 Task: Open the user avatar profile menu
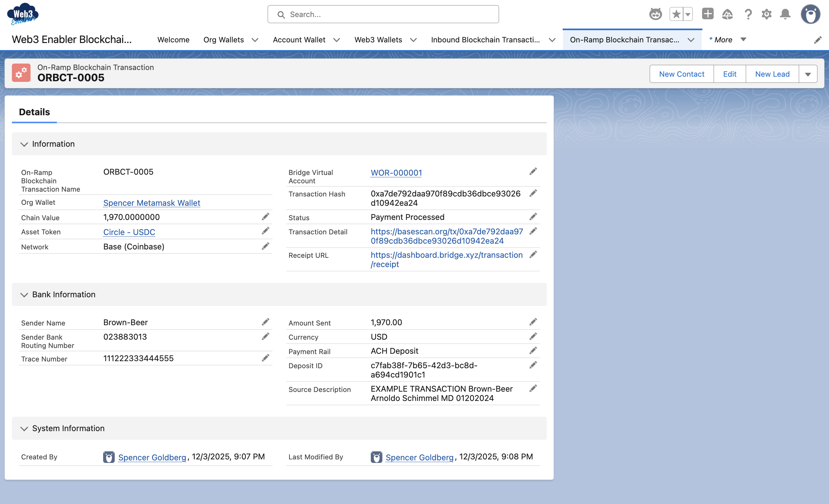(811, 14)
